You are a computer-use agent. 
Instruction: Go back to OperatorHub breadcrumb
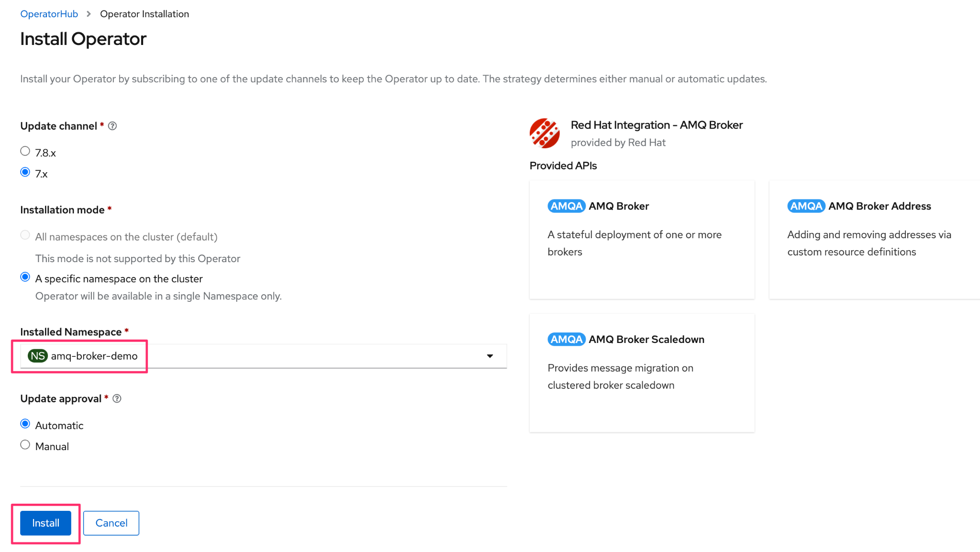(x=49, y=14)
